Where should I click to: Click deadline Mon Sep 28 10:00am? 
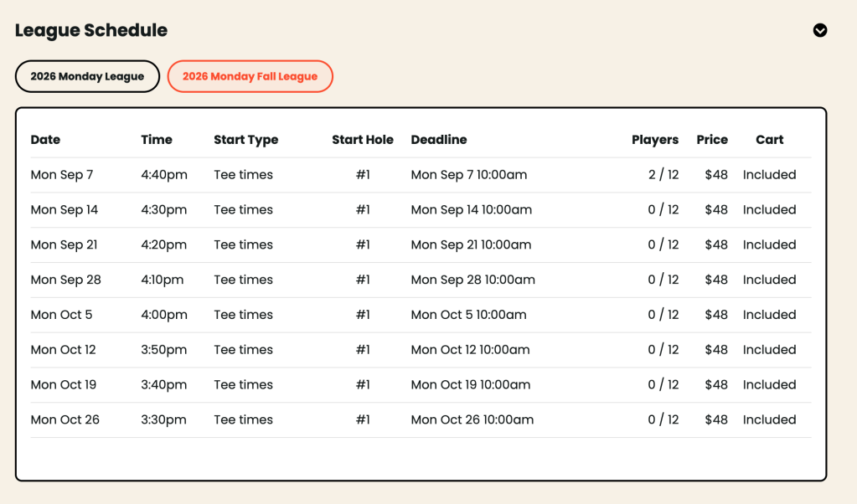[472, 280]
